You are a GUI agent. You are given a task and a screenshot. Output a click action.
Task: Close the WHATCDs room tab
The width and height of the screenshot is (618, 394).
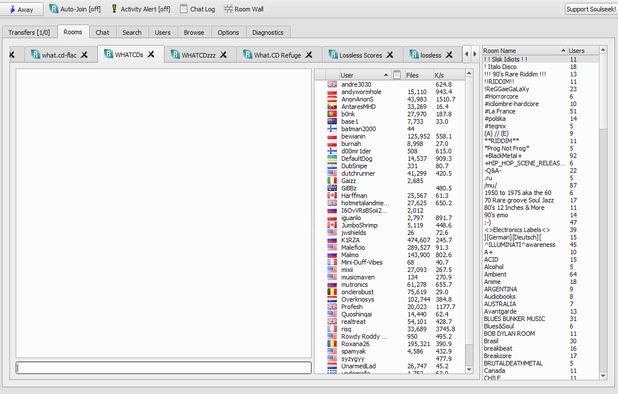tap(151, 54)
